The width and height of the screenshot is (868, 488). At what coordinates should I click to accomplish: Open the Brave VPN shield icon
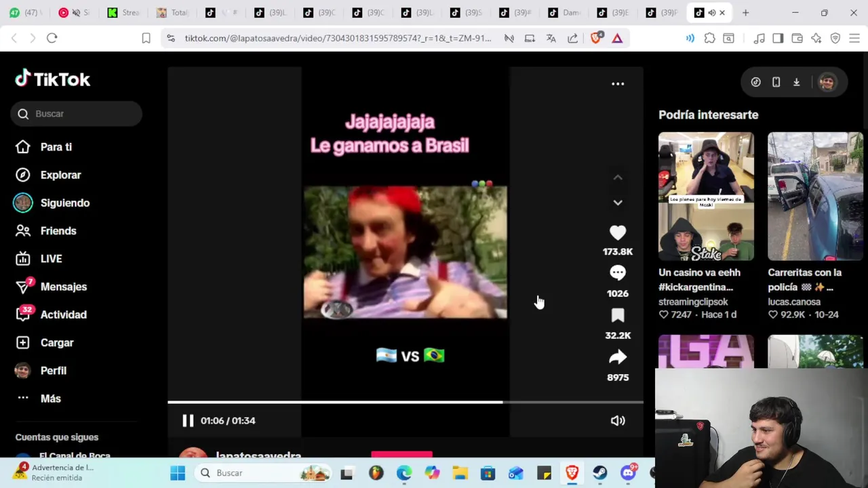[x=835, y=38]
